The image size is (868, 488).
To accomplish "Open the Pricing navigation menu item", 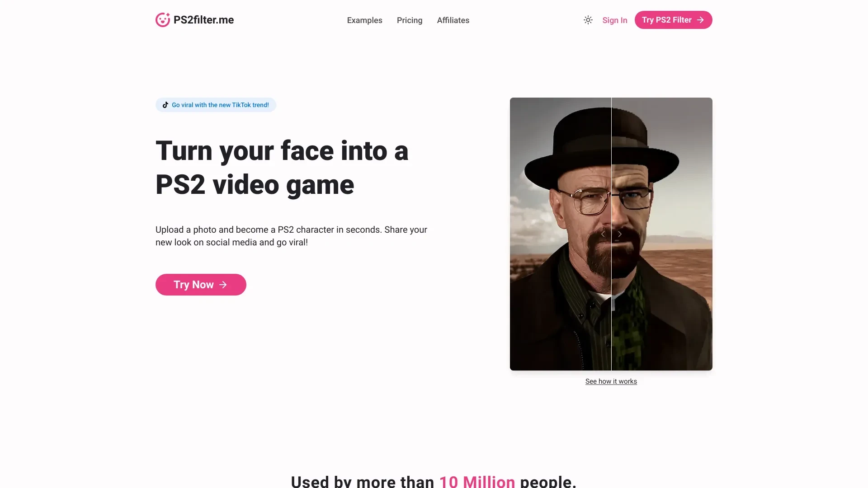I will tap(410, 20).
